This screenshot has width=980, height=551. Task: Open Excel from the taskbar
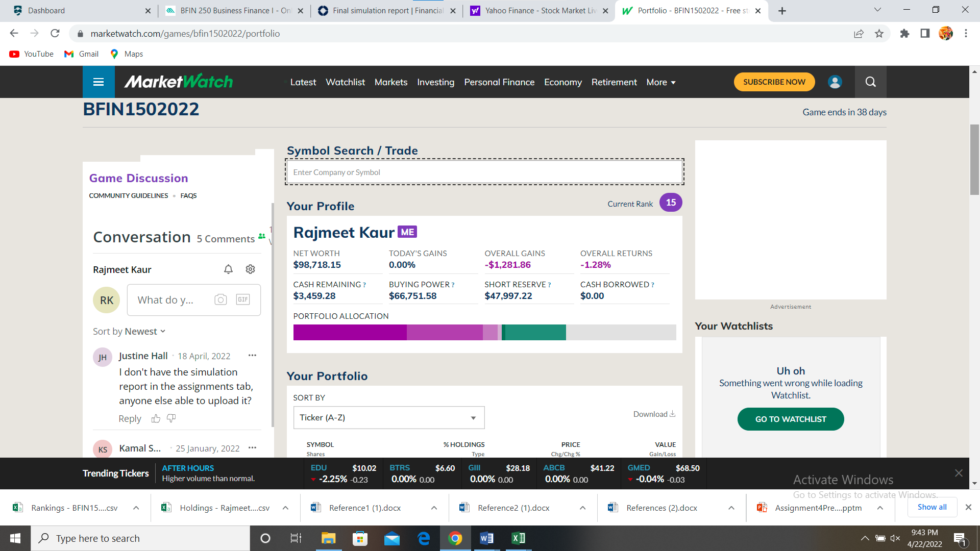pyautogui.click(x=518, y=538)
